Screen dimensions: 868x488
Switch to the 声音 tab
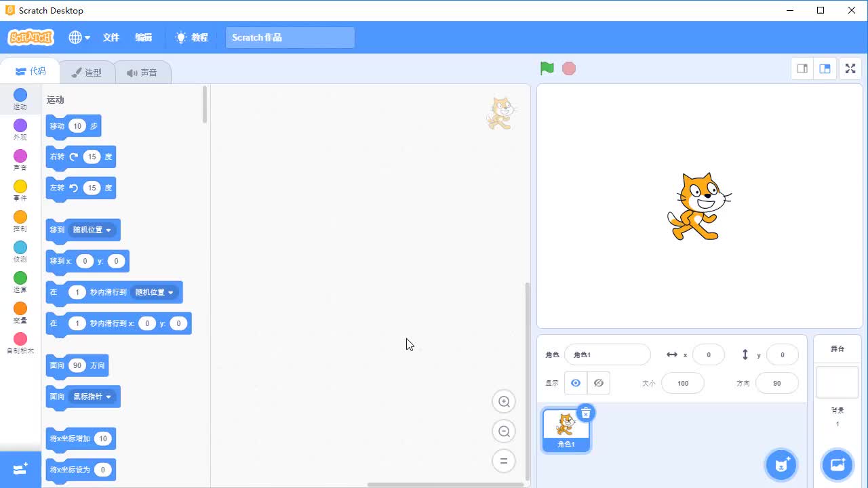(142, 73)
